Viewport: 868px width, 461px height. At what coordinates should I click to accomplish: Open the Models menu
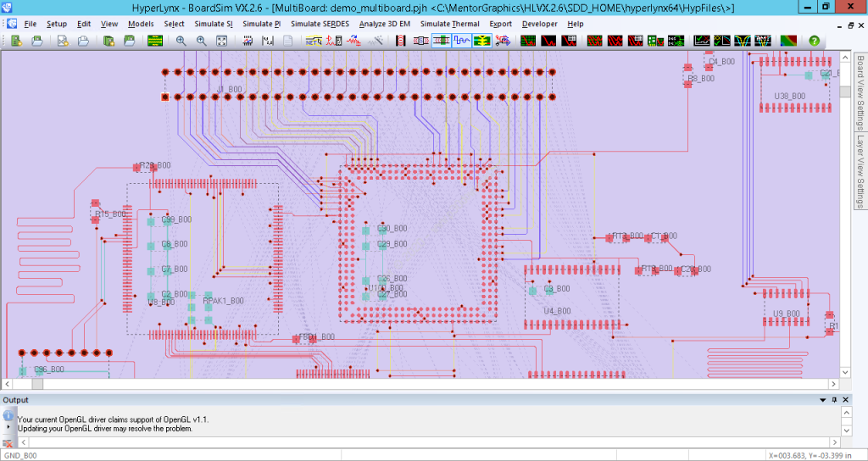click(x=141, y=24)
